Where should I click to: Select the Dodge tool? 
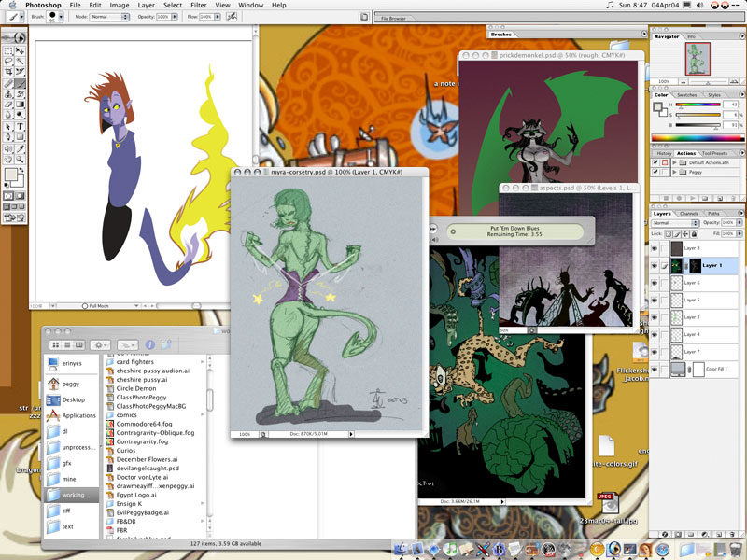pyautogui.click(x=20, y=115)
